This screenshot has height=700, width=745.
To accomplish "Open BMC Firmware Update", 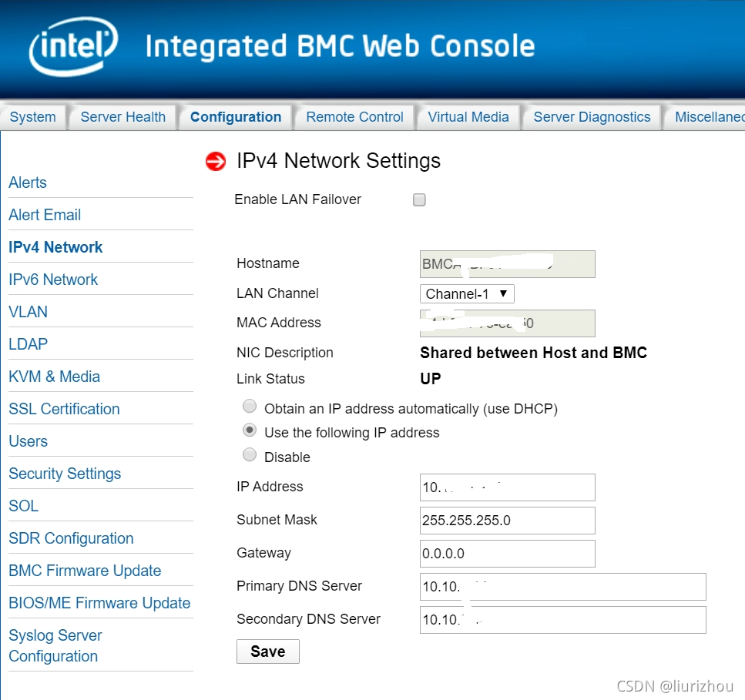I will pyautogui.click(x=85, y=570).
